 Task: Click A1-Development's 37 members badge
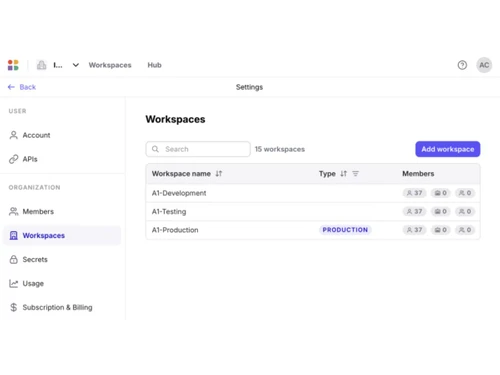tap(414, 193)
